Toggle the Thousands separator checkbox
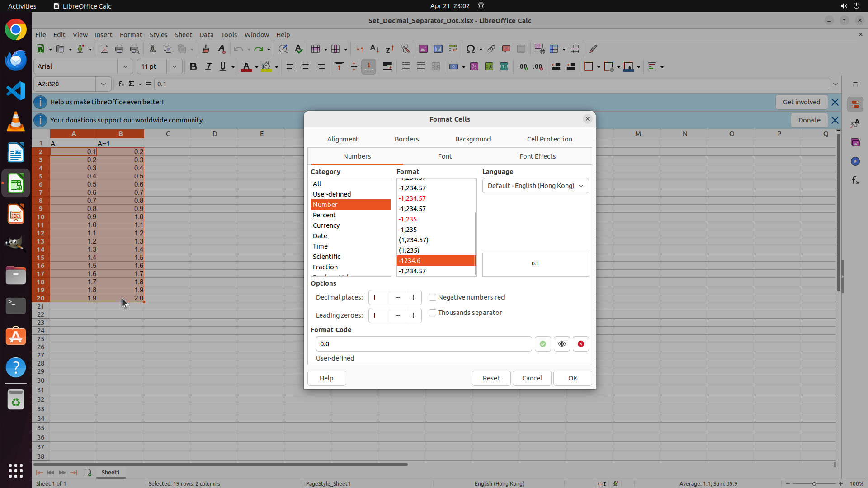 [433, 313]
